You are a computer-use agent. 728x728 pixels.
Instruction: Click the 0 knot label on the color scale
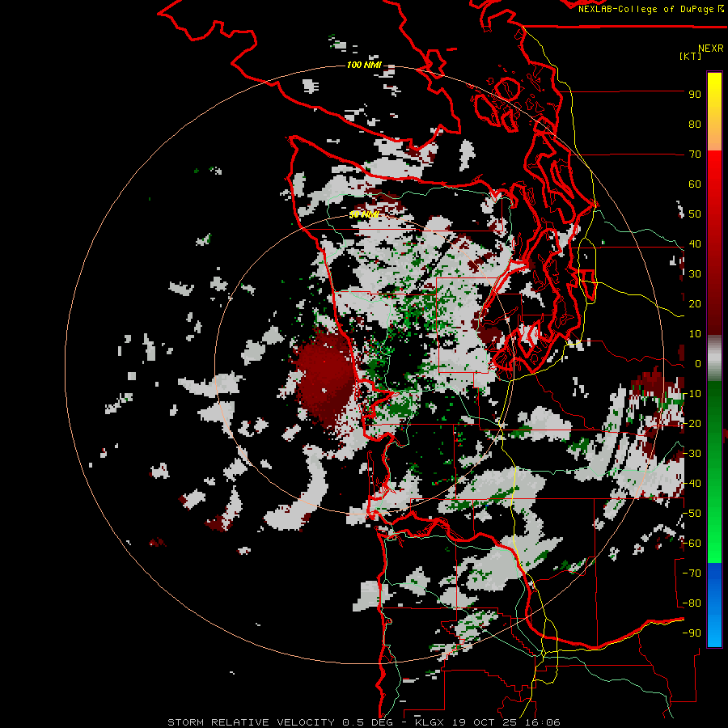click(x=697, y=364)
